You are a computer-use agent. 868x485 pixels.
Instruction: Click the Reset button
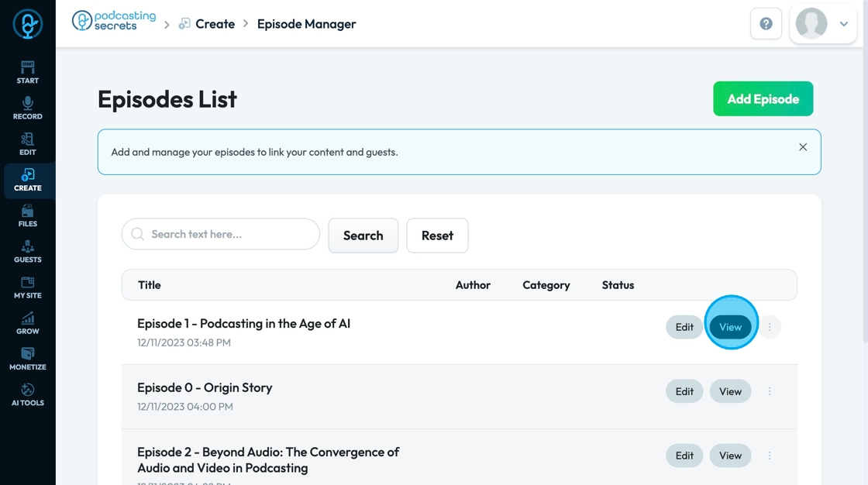click(437, 236)
